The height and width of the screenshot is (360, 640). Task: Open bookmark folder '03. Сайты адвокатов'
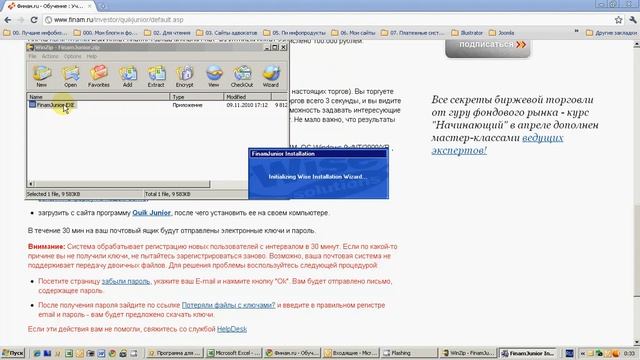227,33
